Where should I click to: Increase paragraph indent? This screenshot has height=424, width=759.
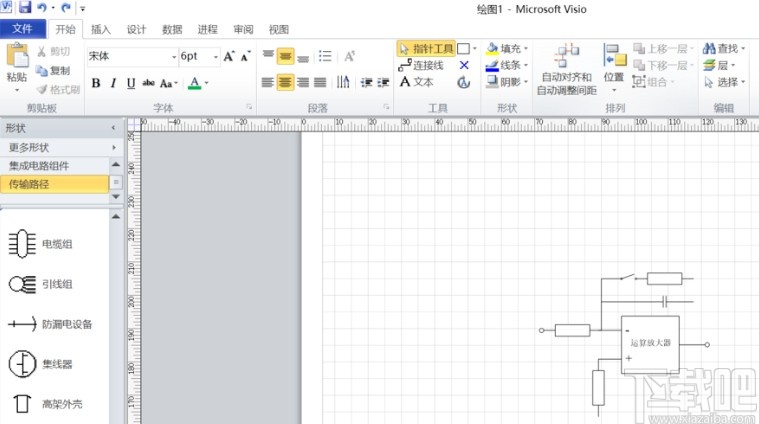click(x=383, y=83)
